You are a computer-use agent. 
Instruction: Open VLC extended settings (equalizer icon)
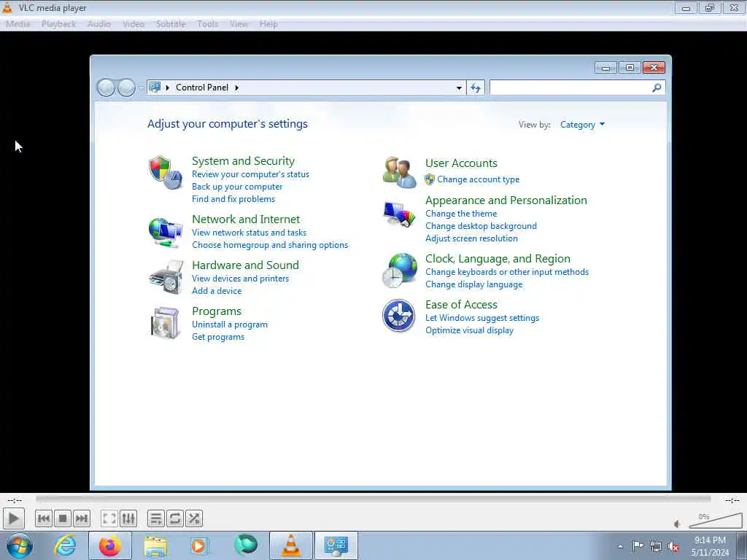(x=128, y=518)
